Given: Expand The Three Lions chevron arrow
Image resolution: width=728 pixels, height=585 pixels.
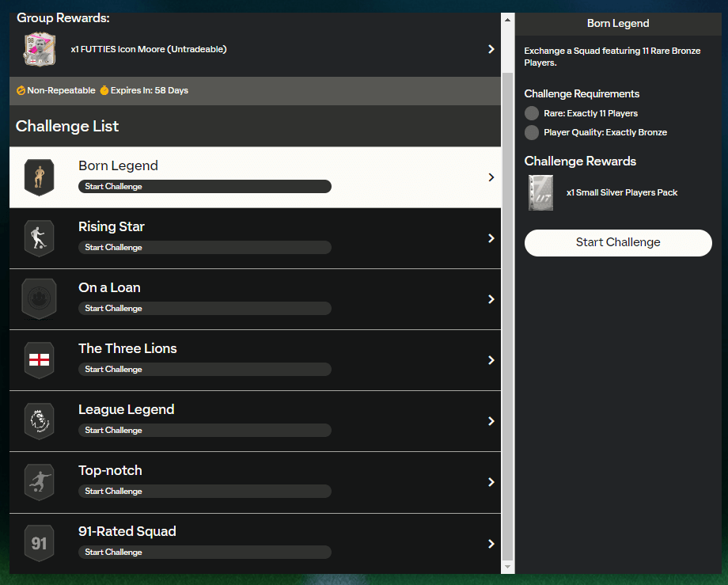Looking at the screenshot, I should pyautogui.click(x=491, y=360).
